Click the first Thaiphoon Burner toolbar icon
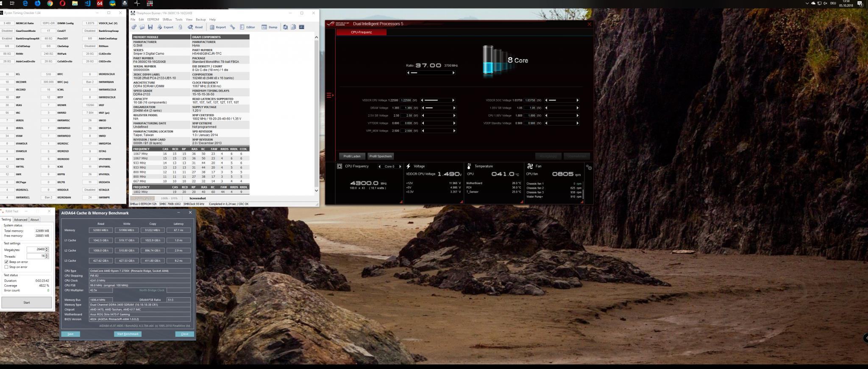Screen dimensions: 868x369 point(134,27)
